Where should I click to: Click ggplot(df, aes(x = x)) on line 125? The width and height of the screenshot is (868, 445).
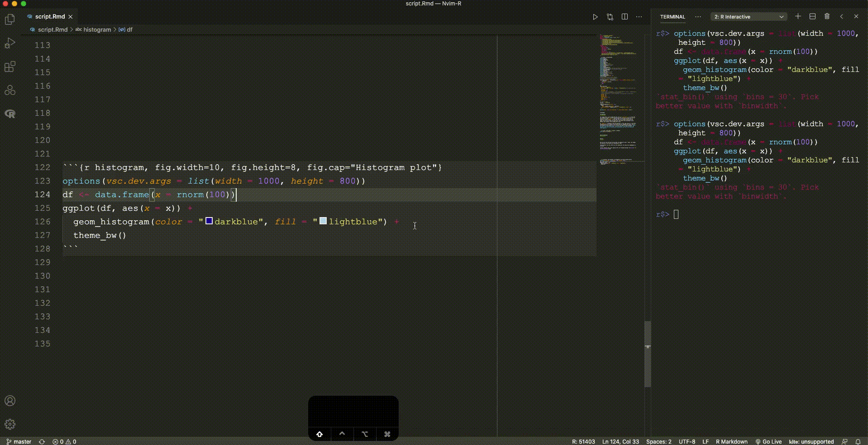[x=121, y=208]
